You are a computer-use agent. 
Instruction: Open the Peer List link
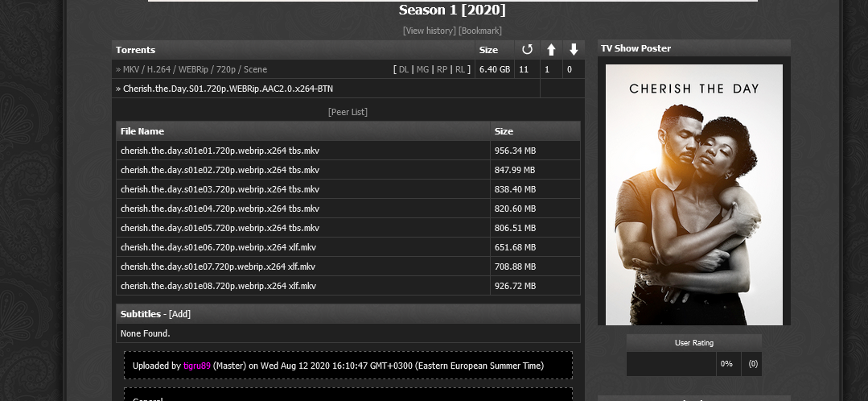[348, 112]
